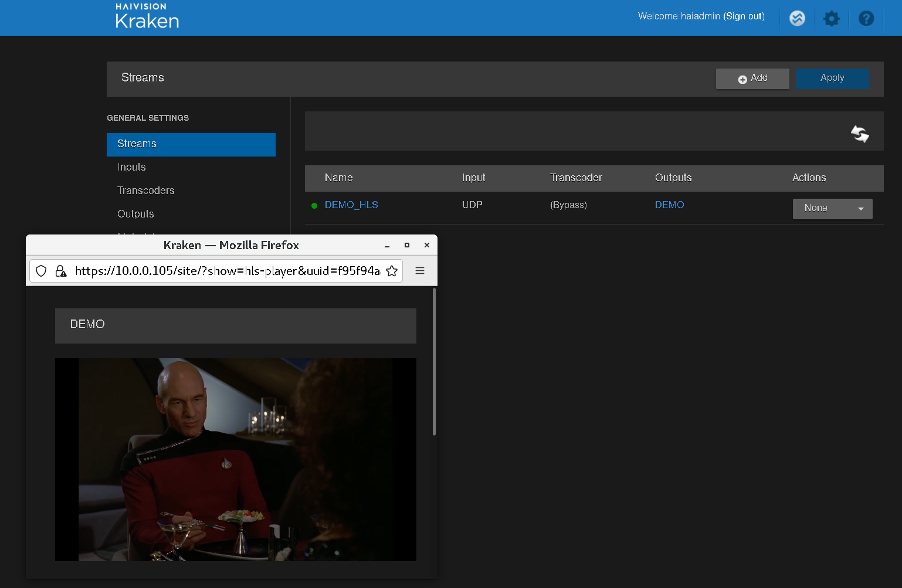Go to Inputs in the sidebar
The width and height of the screenshot is (902, 588).
point(131,167)
